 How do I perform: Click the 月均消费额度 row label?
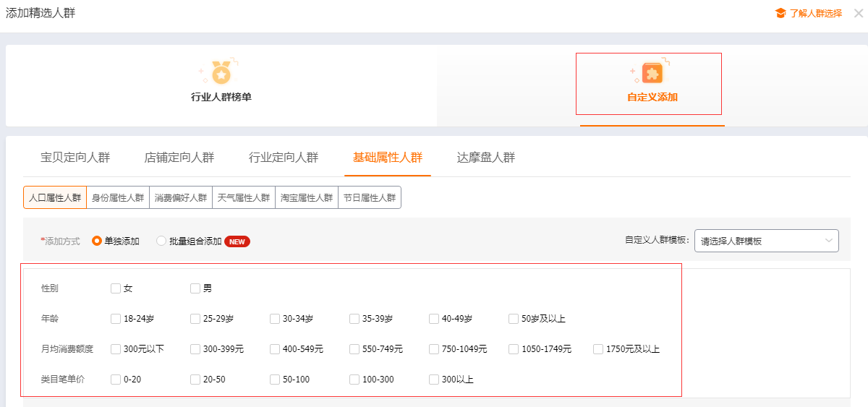tap(67, 349)
